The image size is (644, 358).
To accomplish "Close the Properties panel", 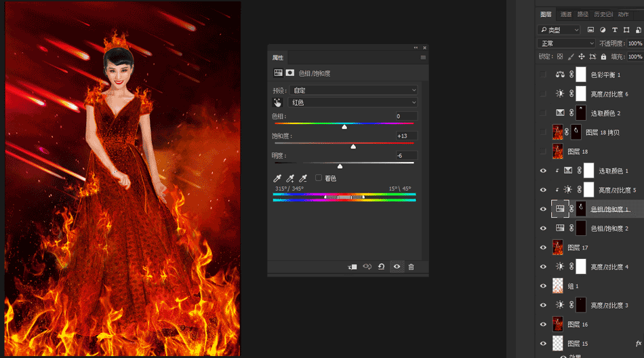I will pyautogui.click(x=424, y=47).
